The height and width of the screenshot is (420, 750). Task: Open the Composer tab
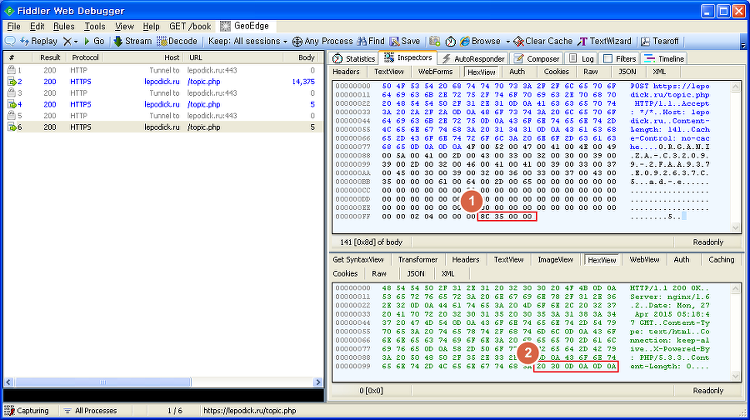[537, 58]
